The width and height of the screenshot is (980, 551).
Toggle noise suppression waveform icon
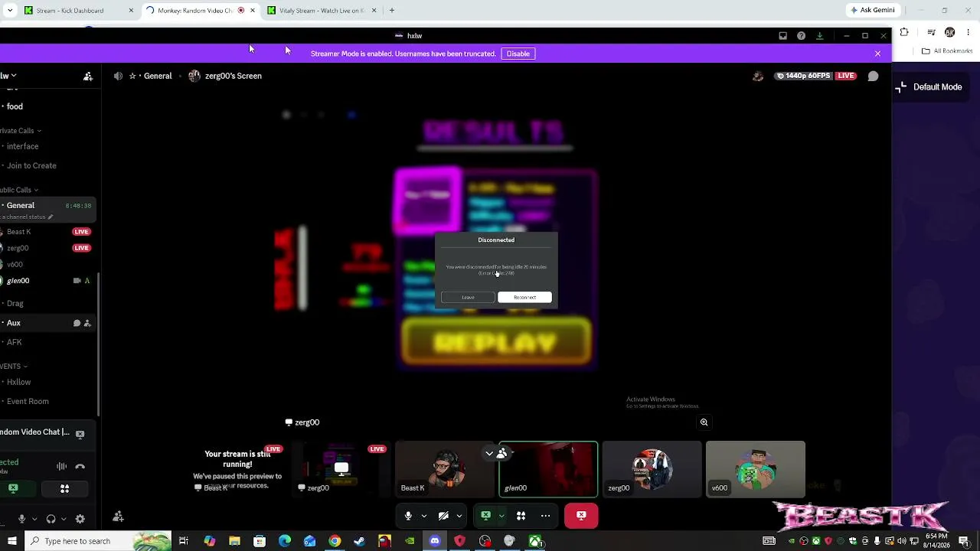(61, 466)
